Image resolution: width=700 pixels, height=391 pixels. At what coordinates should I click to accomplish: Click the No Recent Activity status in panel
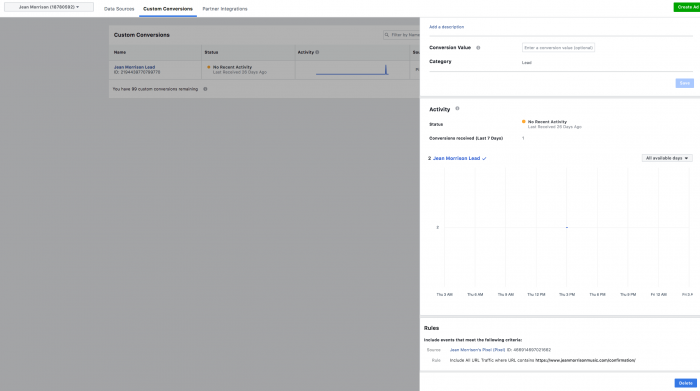547,121
